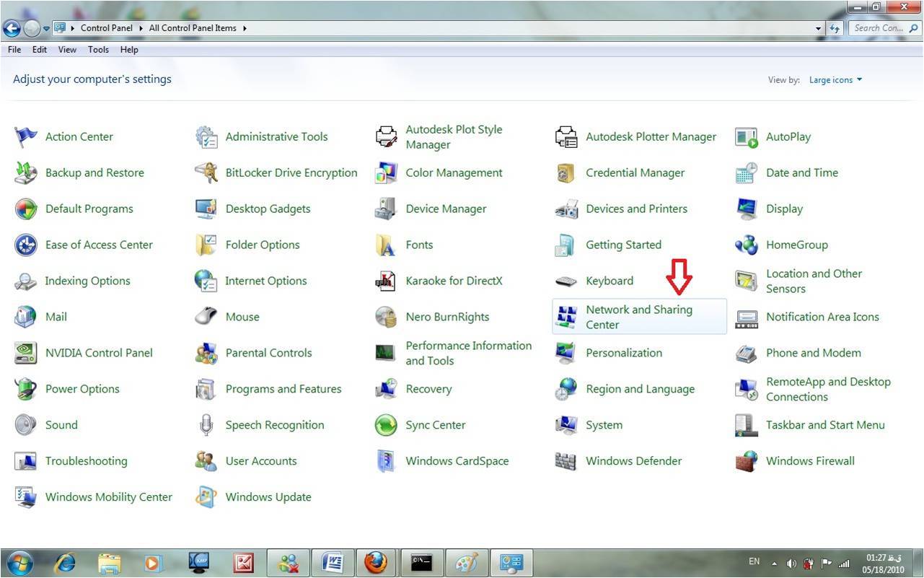
Task: Click the Search Control Panel box
Action: click(884, 28)
